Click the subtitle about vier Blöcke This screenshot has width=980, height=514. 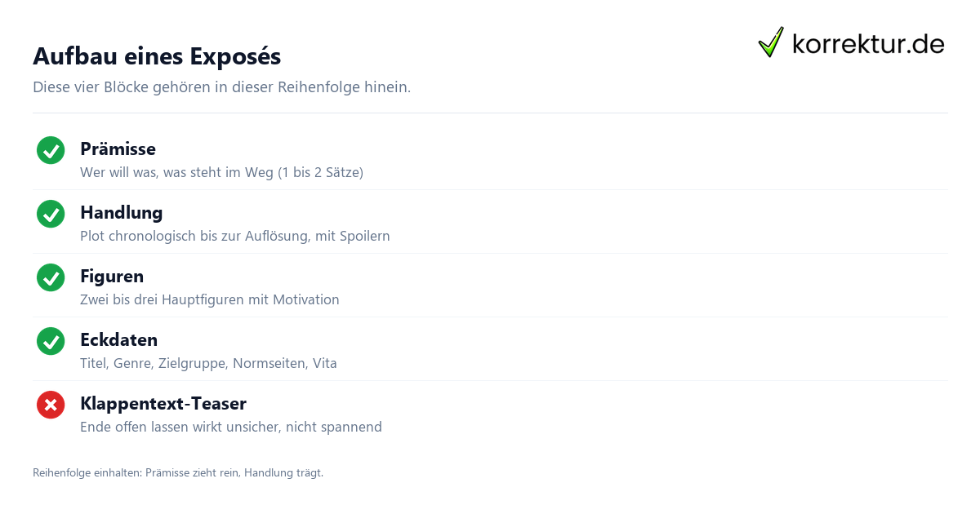[x=222, y=86]
